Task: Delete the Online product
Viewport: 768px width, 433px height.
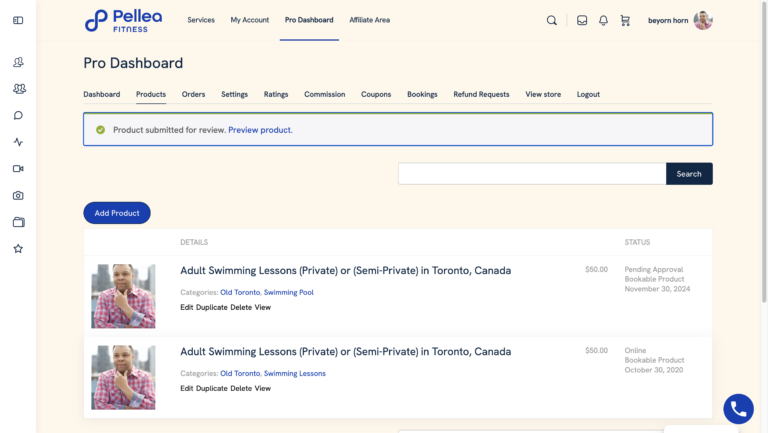Action: click(241, 388)
